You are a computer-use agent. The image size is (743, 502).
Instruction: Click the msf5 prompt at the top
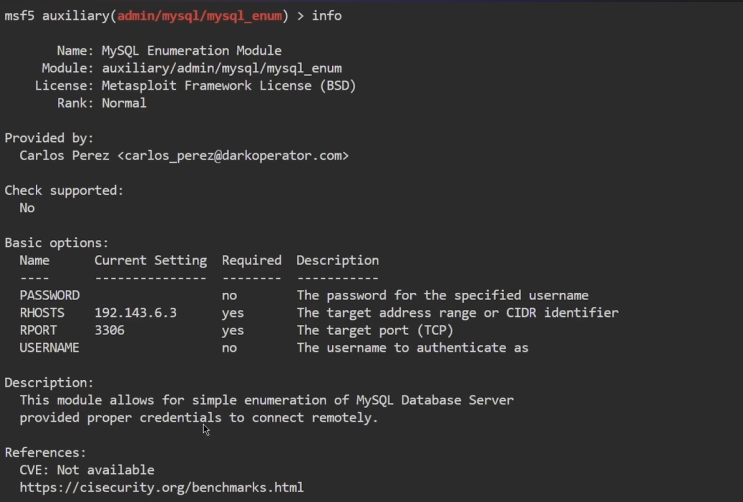click(19, 16)
